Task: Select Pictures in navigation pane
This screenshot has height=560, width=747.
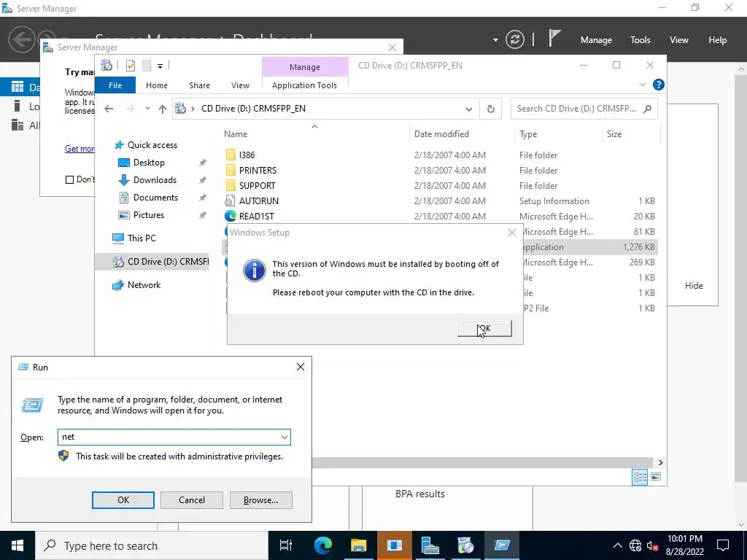Action: pyautogui.click(x=149, y=215)
